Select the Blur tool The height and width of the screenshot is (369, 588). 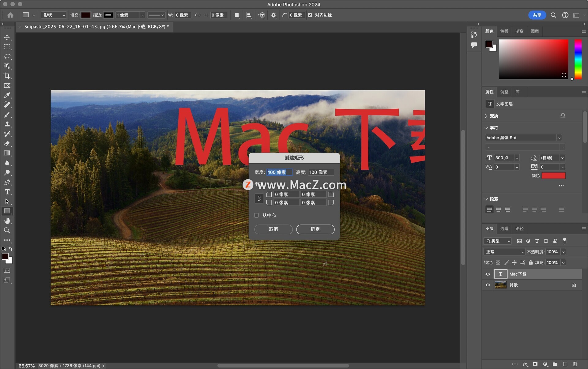pyautogui.click(x=7, y=163)
